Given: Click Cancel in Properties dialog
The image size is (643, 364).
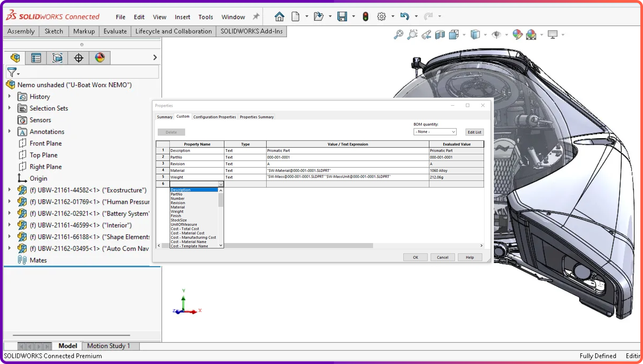Looking at the screenshot, I should click(x=442, y=257).
